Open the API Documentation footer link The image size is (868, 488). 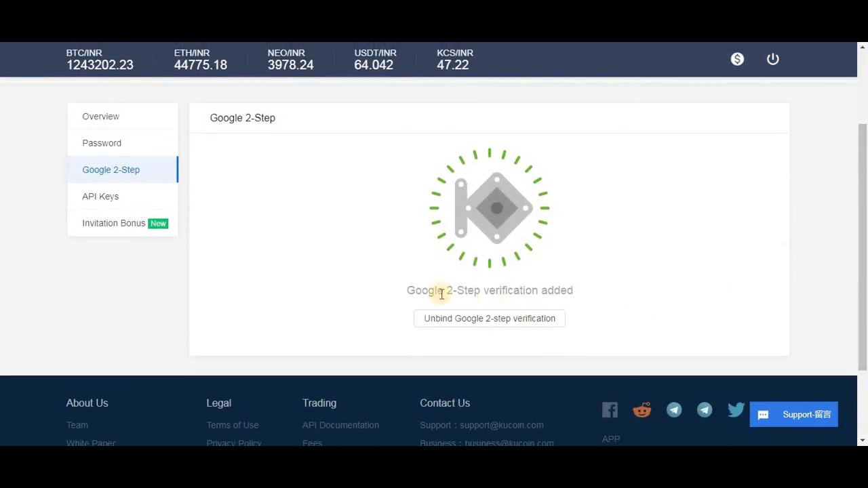pos(340,425)
